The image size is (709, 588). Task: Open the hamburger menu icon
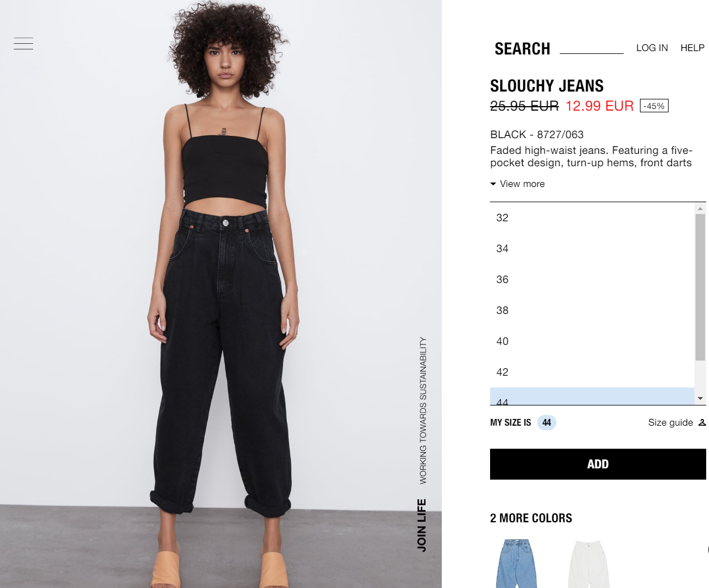coord(24,43)
